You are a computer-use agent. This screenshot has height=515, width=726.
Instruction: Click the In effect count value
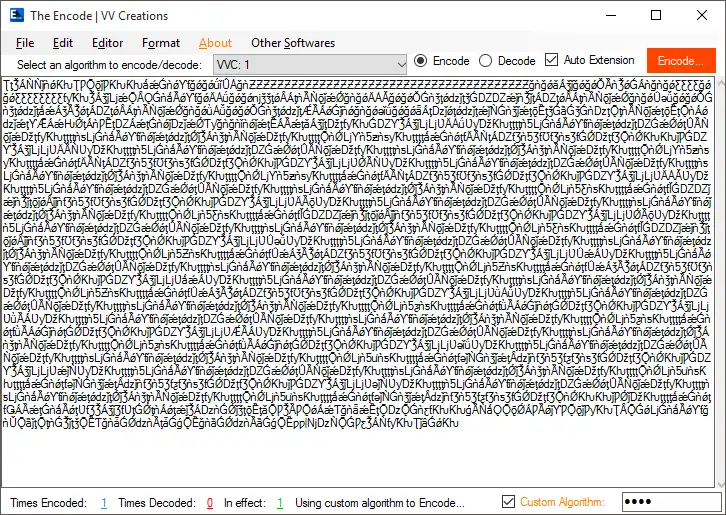pos(280,503)
